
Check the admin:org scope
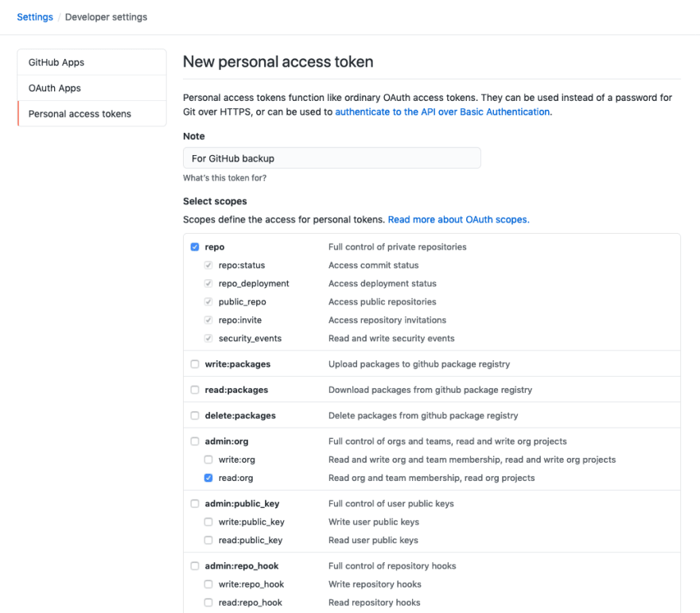[x=195, y=441]
